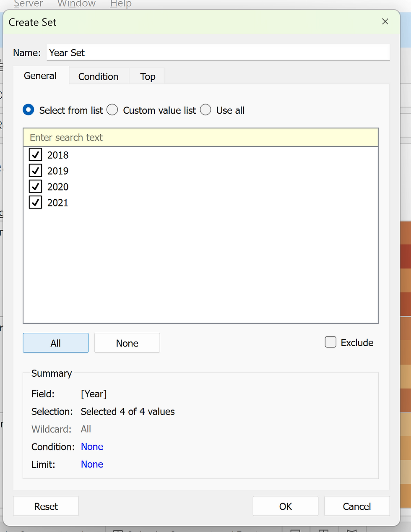Click the 'Selected 4 of 4 values' text
Screen dimensions: 411x532
128,411
